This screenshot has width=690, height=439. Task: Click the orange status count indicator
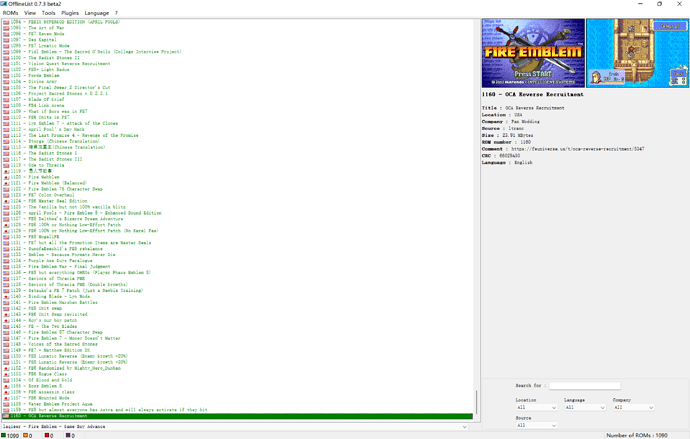pyautogui.click(x=28, y=435)
